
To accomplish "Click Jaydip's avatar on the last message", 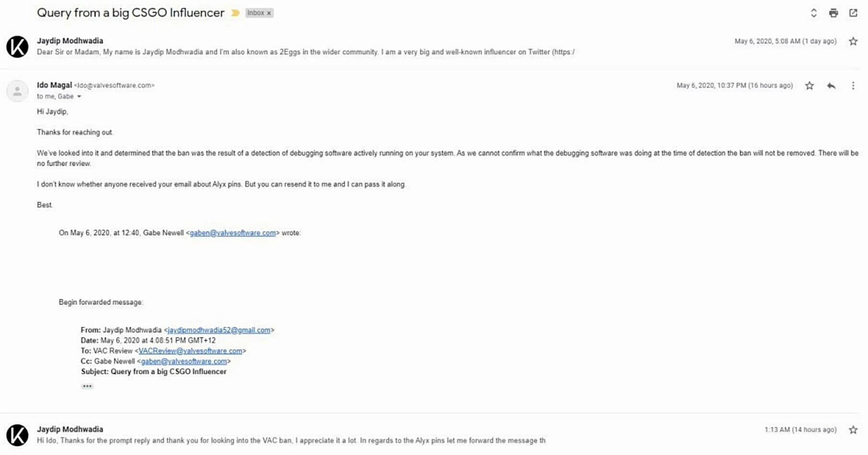I will point(17,435).
